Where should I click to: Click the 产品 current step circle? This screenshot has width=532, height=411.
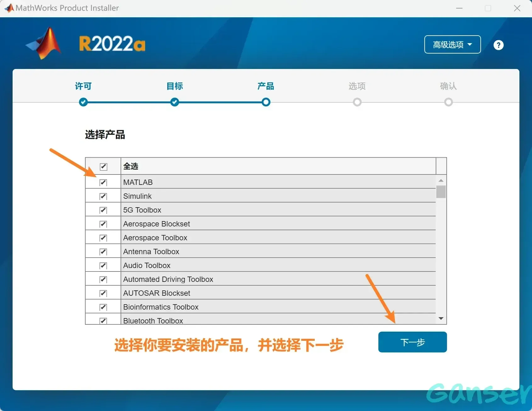(x=266, y=102)
